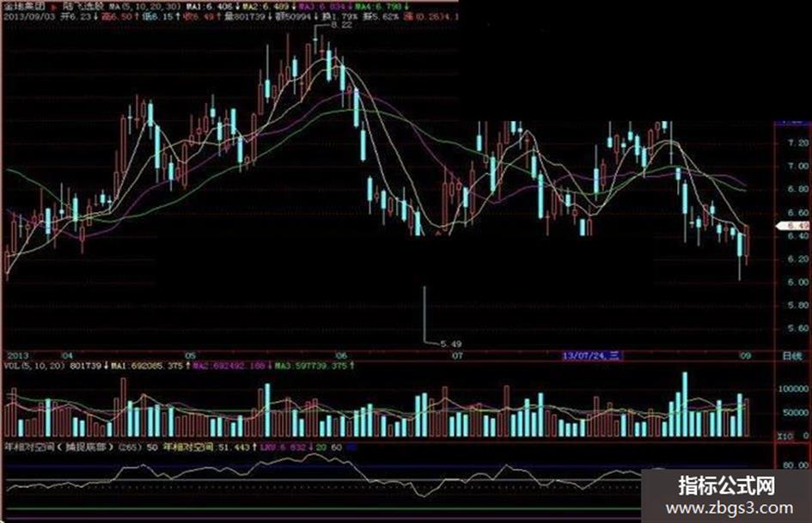Viewport: 812px width, 523px height.
Task: Click the VOL(5,10,20) indicator label
Action: tap(34, 366)
